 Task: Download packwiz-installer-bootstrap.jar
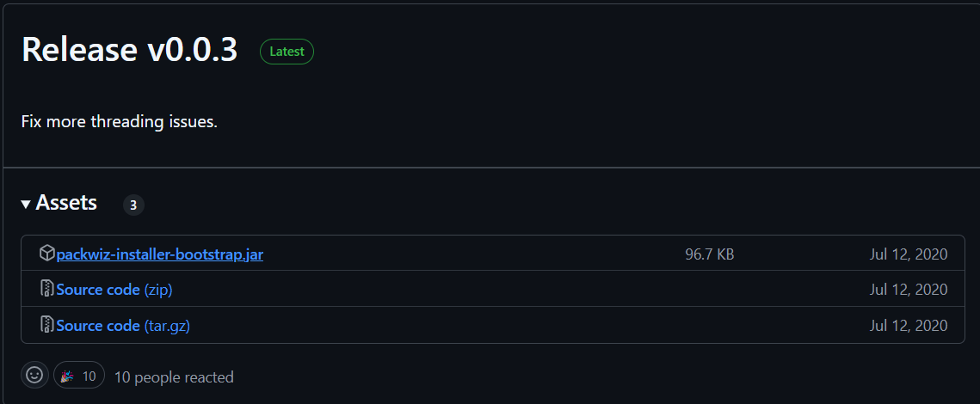160,254
